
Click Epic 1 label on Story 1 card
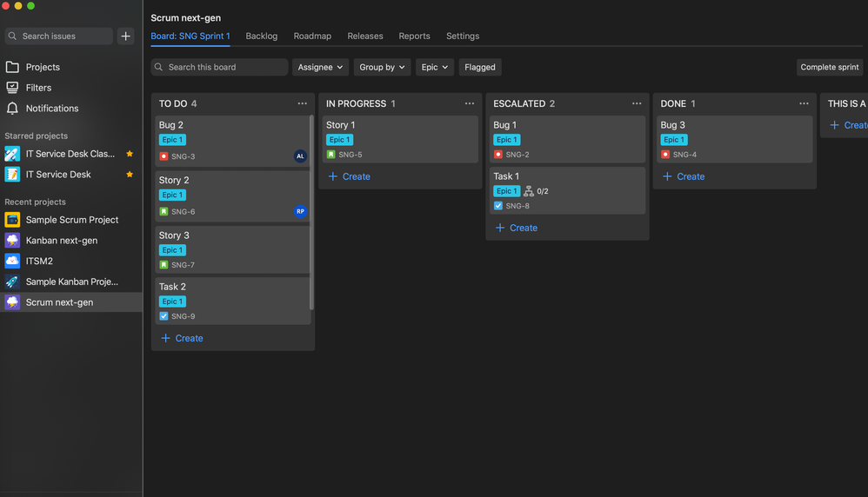[x=340, y=140]
